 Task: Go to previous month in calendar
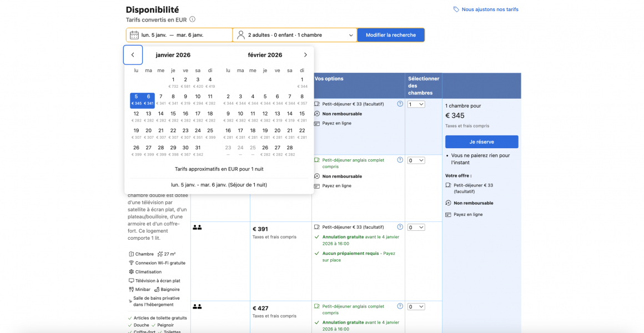pos(133,55)
